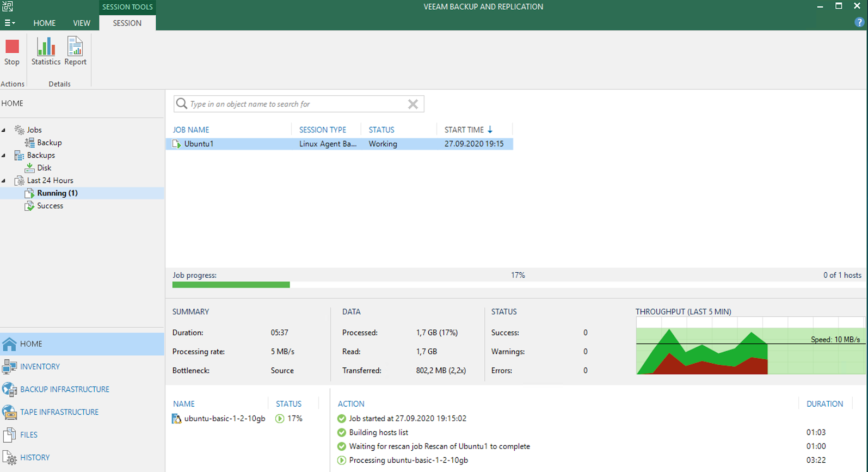Select the Jobs gear icon in tree

19,130
